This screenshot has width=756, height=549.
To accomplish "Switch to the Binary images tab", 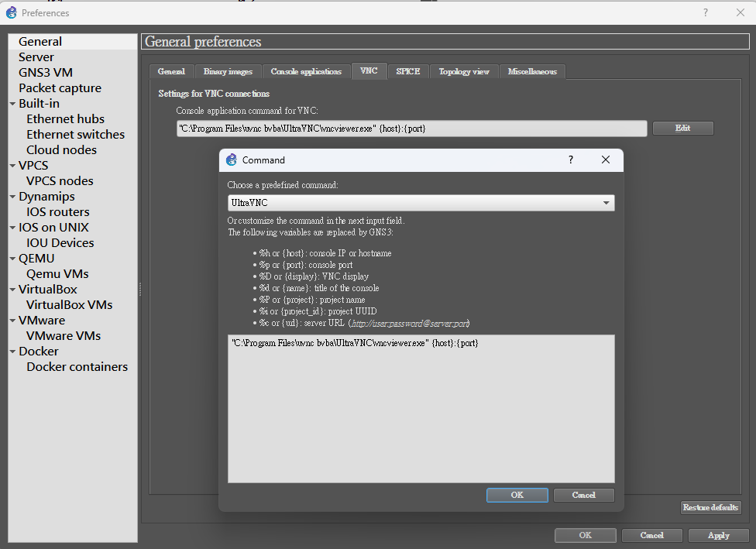I will (228, 71).
